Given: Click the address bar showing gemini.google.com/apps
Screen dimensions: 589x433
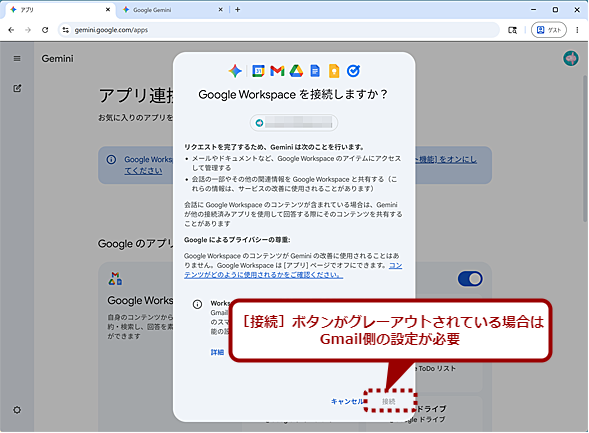Looking at the screenshot, I should [279, 30].
